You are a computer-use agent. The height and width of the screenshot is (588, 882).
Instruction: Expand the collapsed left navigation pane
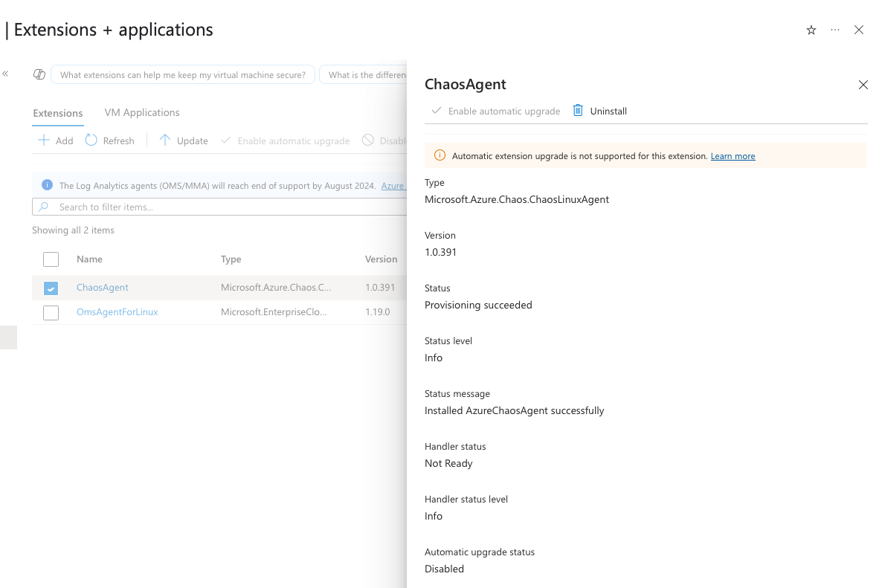coord(5,73)
